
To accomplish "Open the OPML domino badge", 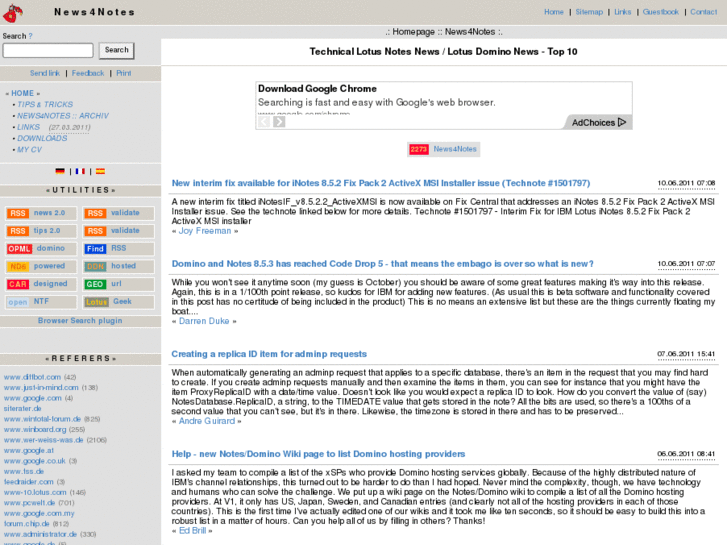I will pyautogui.click(x=41, y=249).
